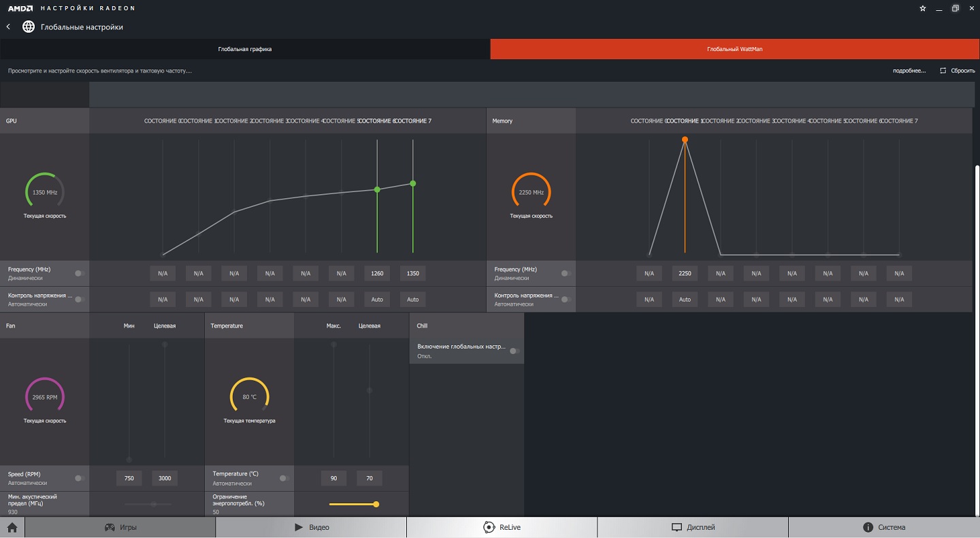The image size is (980, 538).
Task: Click the Temperature panel header label
Action: point(227,326)
